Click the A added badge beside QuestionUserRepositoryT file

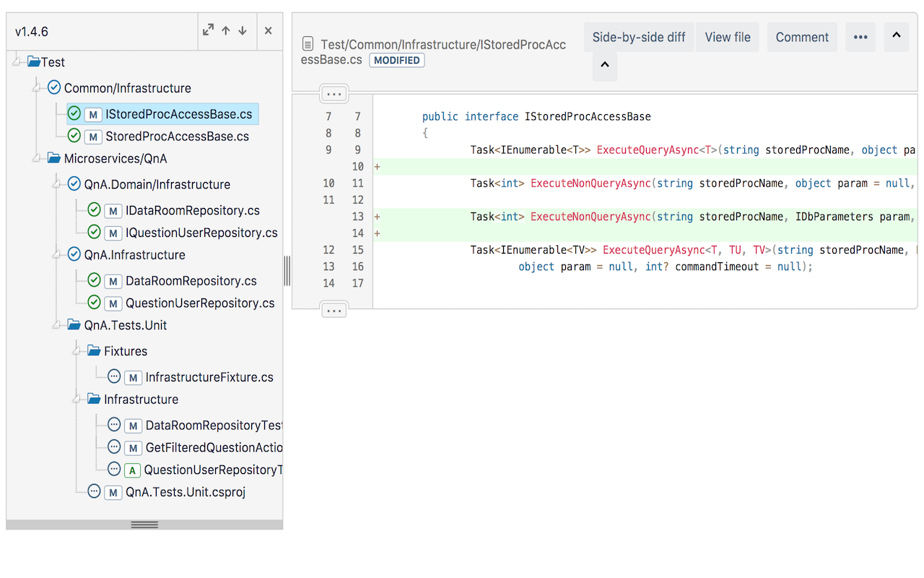pos(132,470)
